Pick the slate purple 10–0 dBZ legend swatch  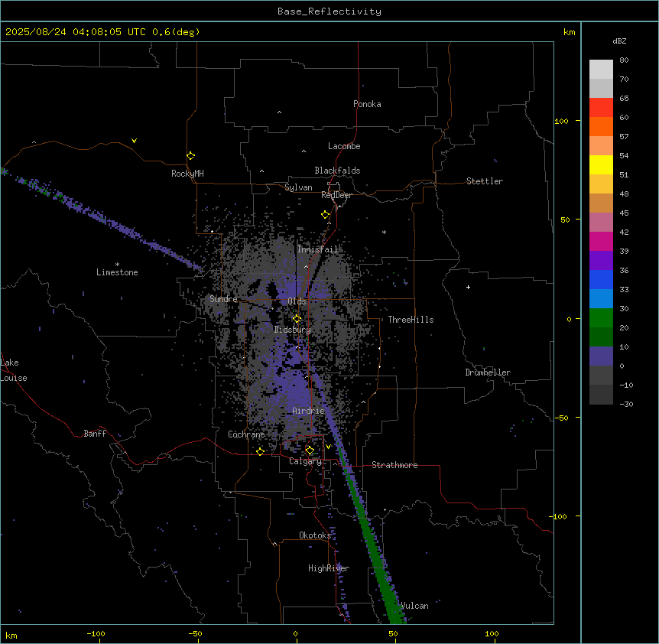(601, 356)
